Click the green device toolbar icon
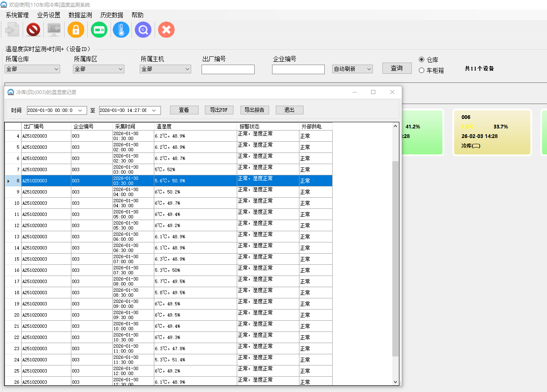The height and width of the screenshot is (392, 547). [x=99, y=30]
